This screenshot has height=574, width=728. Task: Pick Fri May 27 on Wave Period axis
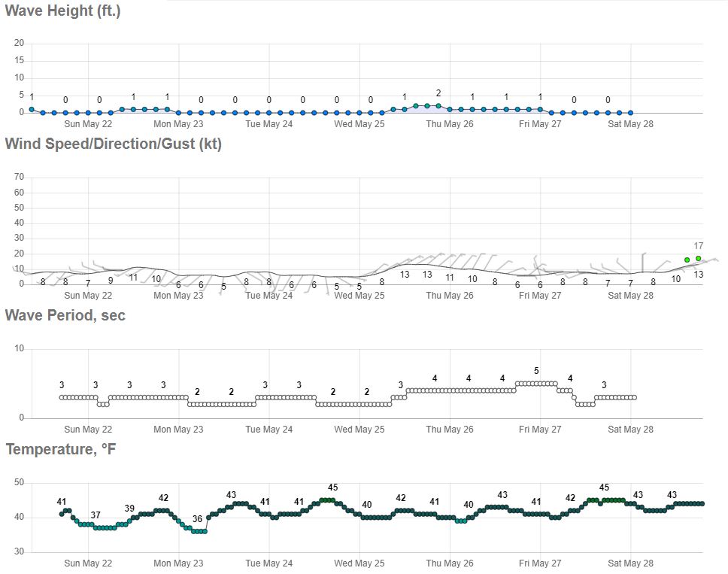(540, 430)
